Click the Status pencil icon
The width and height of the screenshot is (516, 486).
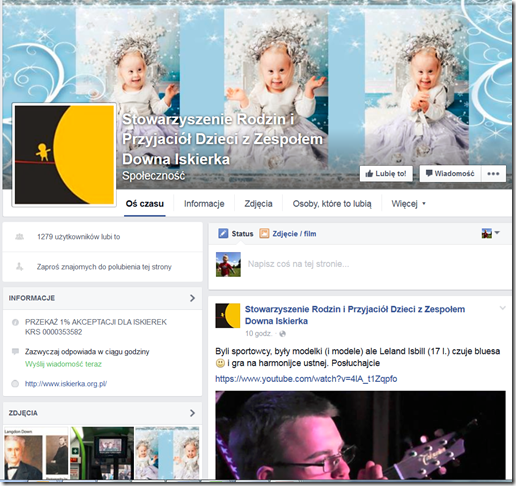pos(223,233)
